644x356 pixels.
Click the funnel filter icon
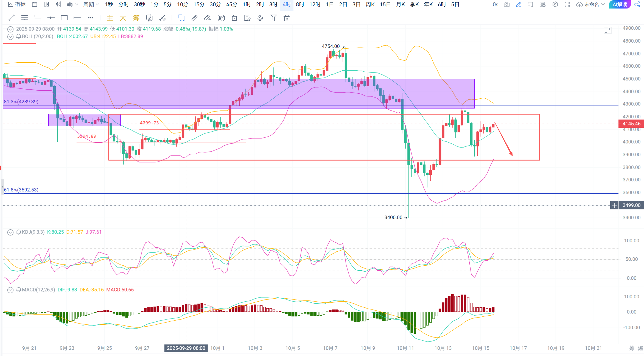[x=273, y=18]
